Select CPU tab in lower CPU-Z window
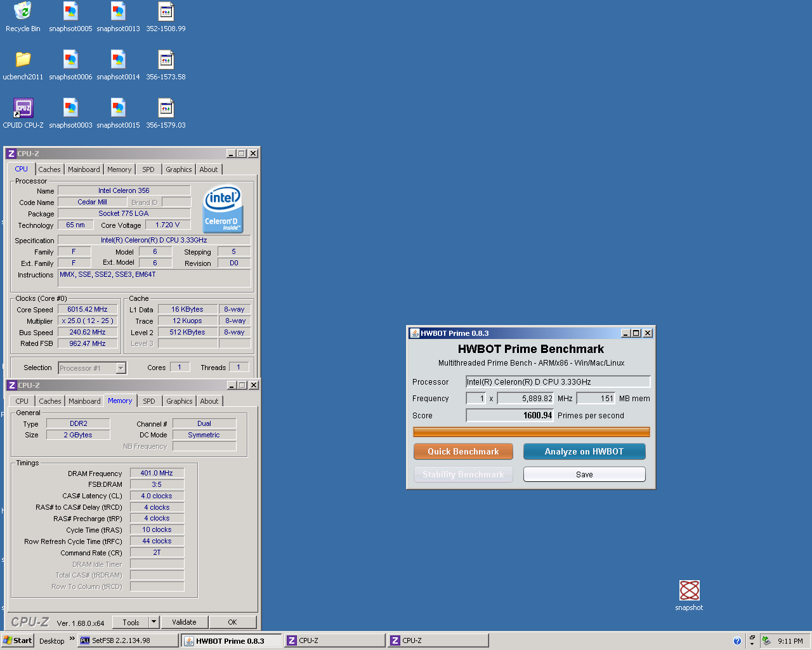812x650 pixels. pyautogui.click(x=22, y=401)
